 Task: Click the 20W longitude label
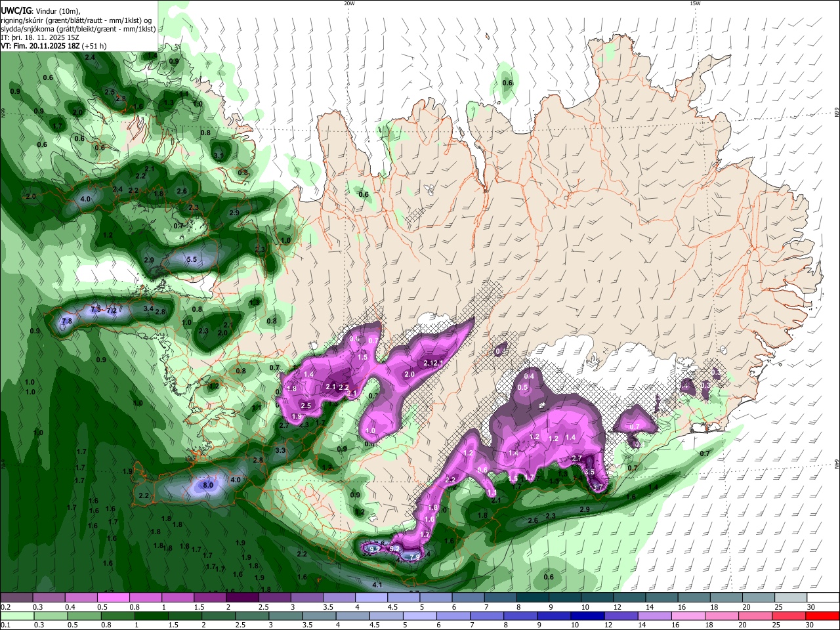[349, 3]
